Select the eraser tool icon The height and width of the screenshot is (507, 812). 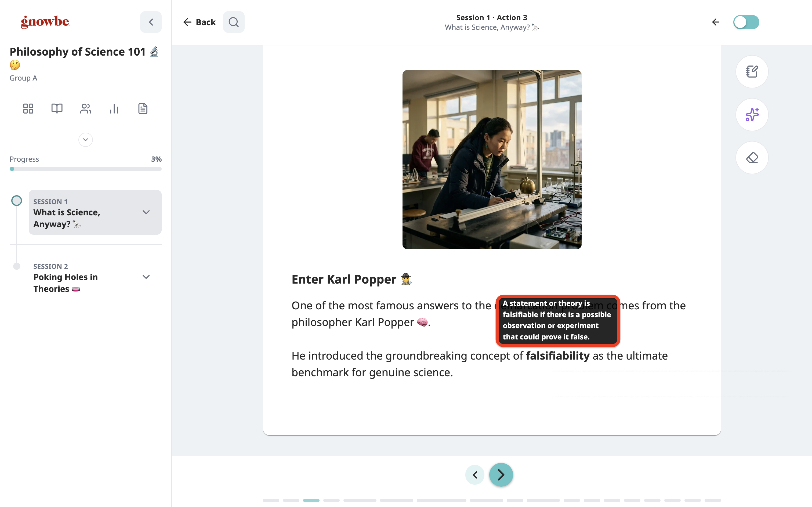(752, 158)
